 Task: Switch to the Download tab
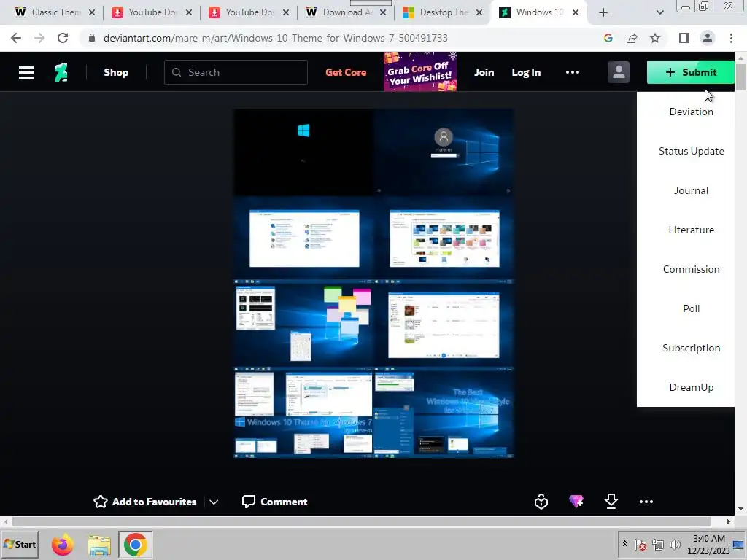(345, 12)
